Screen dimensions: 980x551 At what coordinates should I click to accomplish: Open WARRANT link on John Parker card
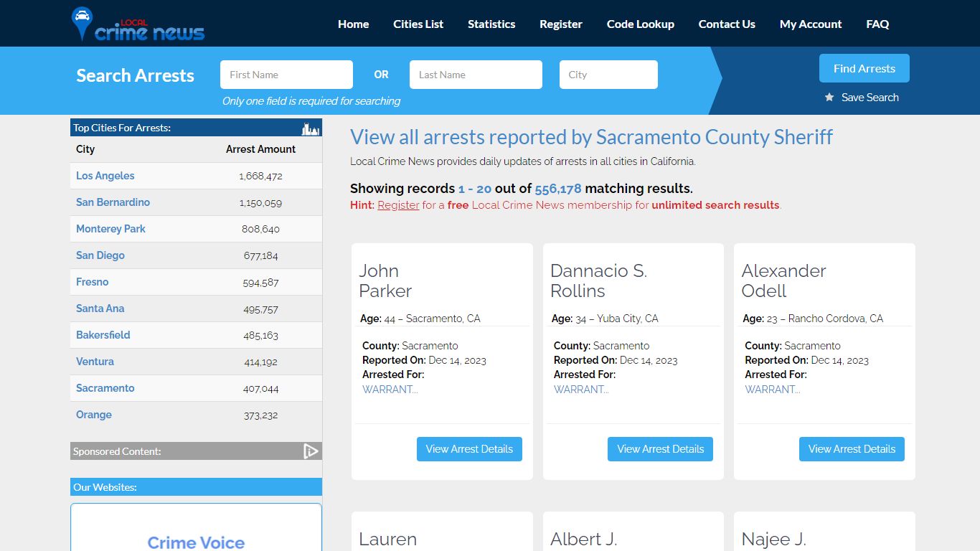pyautogui.click(x=390, y=389)
